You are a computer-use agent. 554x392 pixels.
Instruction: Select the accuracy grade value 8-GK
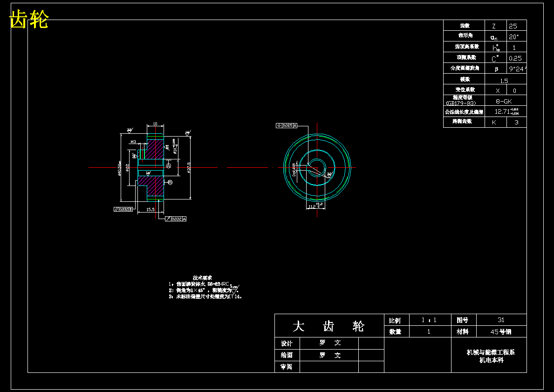click(x=504, y=101)
